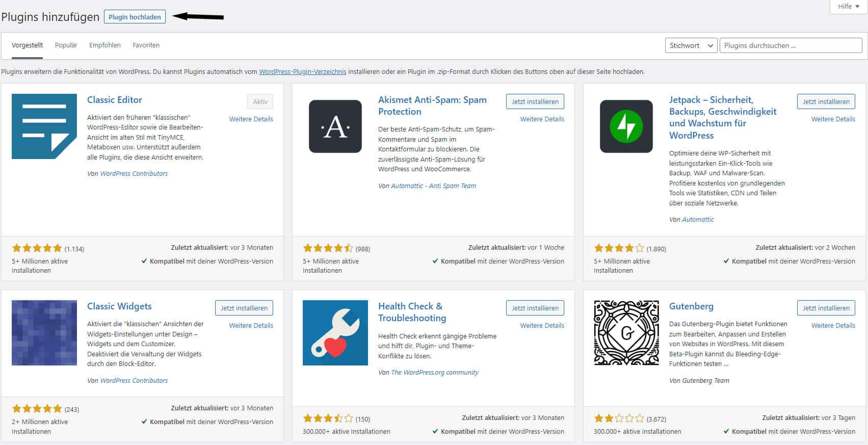This screenshot has width=868, height=445.
Task: Open Weitere Details for Health Check
Action: (x=542, y=325)
